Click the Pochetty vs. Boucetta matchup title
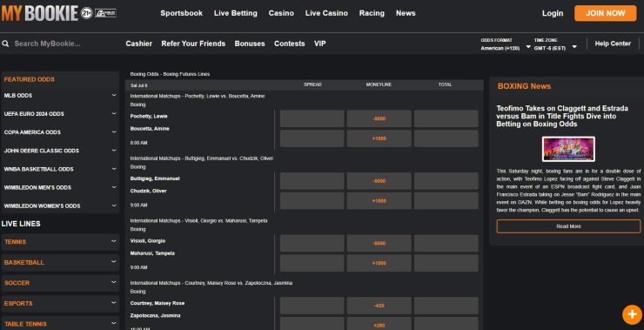The image size is (644, 330). (x=198, y=96)
